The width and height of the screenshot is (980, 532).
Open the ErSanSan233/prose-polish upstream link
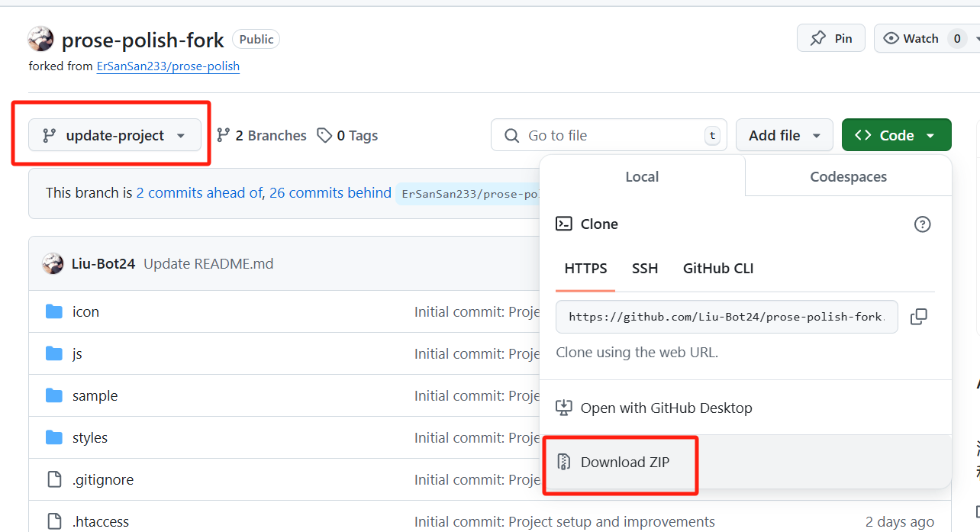pyautogui.click(x=168, y=66)
